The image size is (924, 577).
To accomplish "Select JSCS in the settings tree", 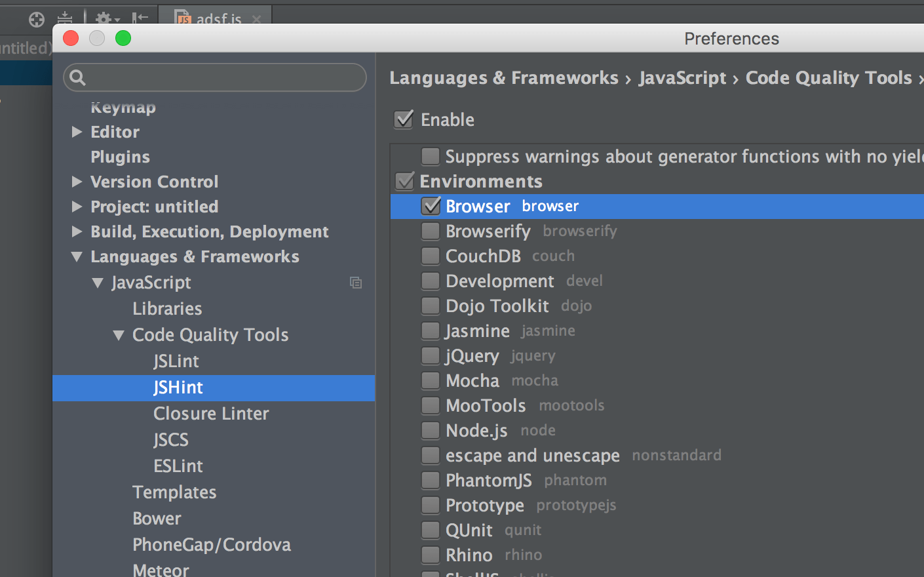I will tap(171, 440).
